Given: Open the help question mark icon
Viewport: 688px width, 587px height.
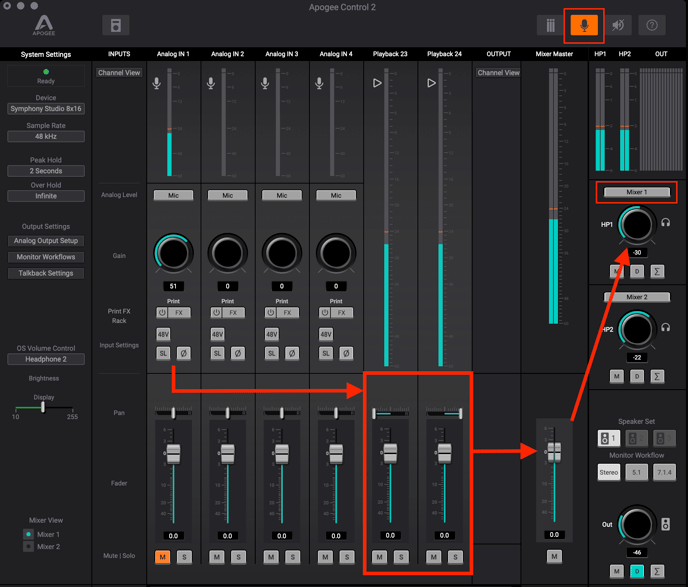Looking at the screenshot, I should pyautogui.click(x=652, y=25).
